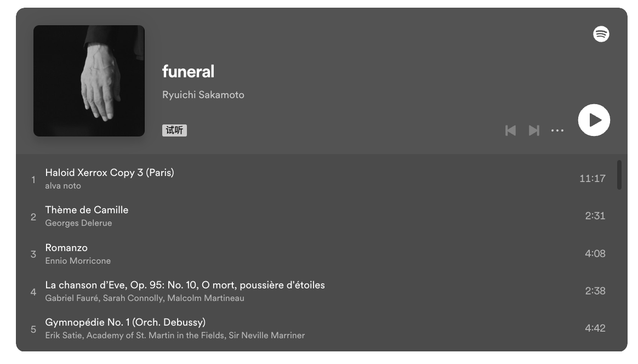
Task: Click the track list scrollbar thumb
Action: (x=619, y=174)
